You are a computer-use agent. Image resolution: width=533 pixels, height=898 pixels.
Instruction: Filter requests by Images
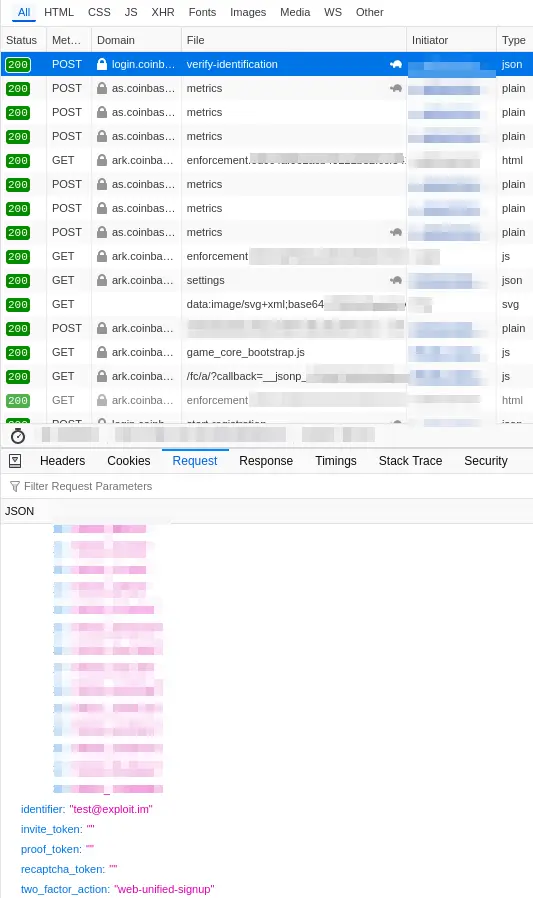coord(248,12)
